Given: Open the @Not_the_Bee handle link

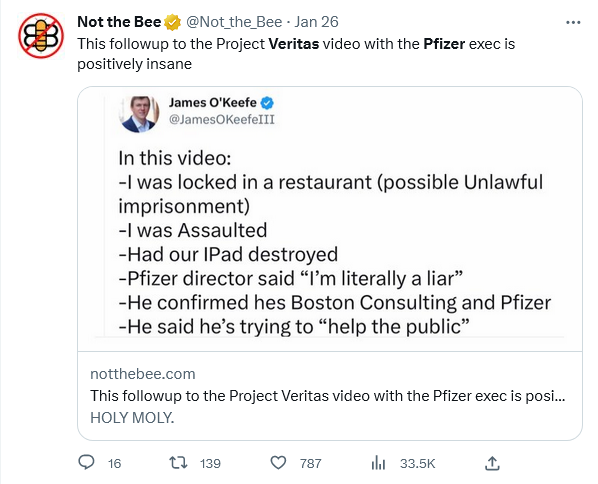Looking at the screenshot, I should (x=234, y=22).
